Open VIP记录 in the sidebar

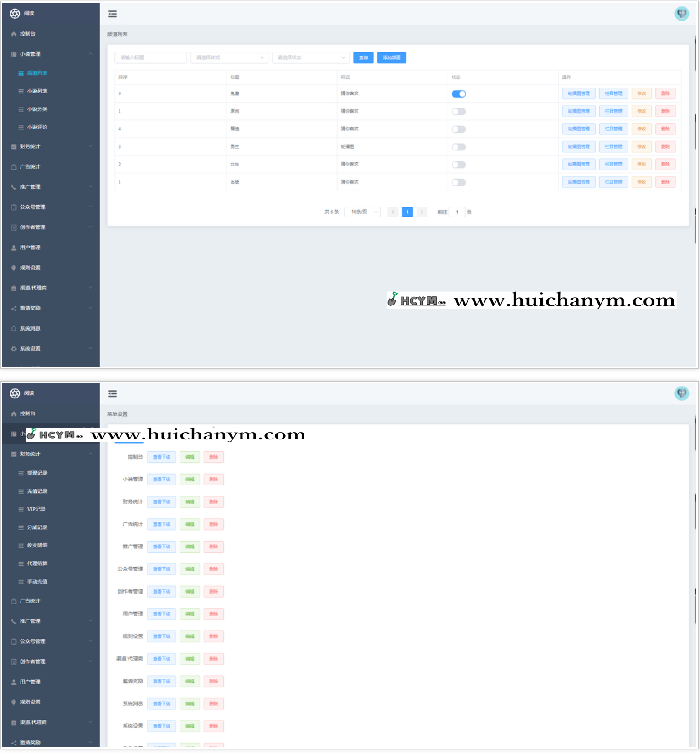tap(36, 509)
